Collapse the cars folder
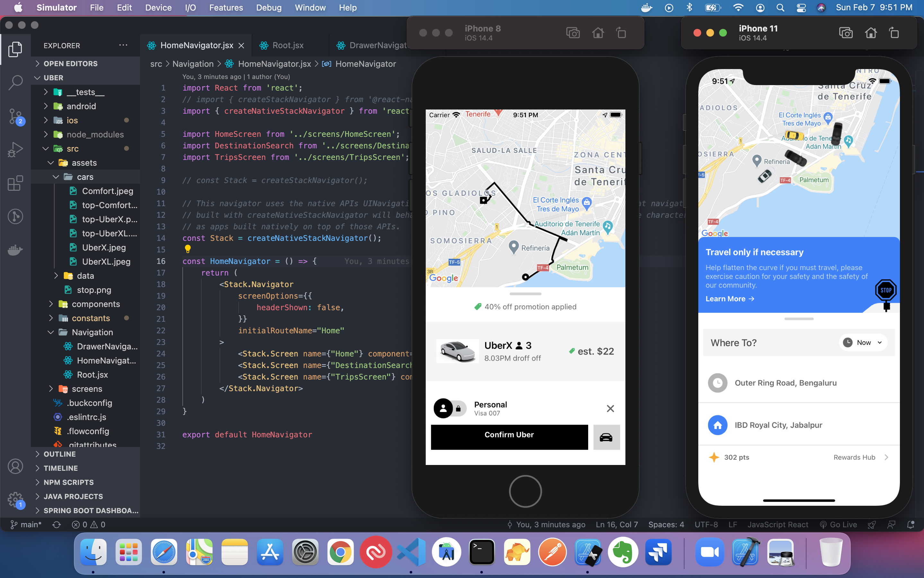 click(x=85, y=177)
